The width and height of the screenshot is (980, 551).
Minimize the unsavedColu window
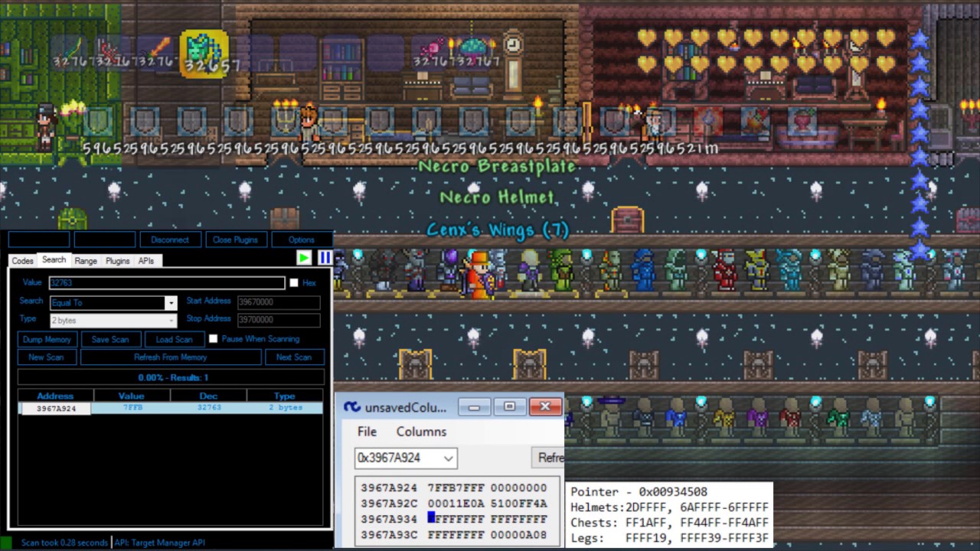tap(474, 407)
